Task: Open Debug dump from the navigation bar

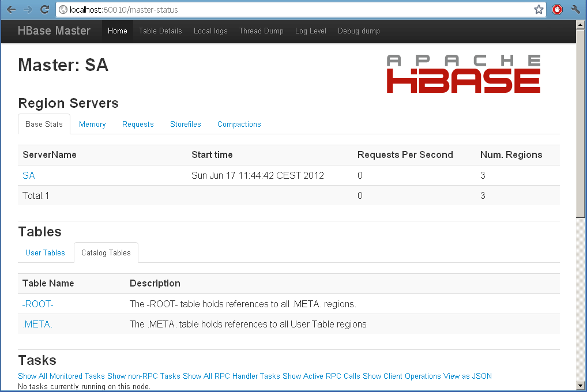Action: coord(359,31)
